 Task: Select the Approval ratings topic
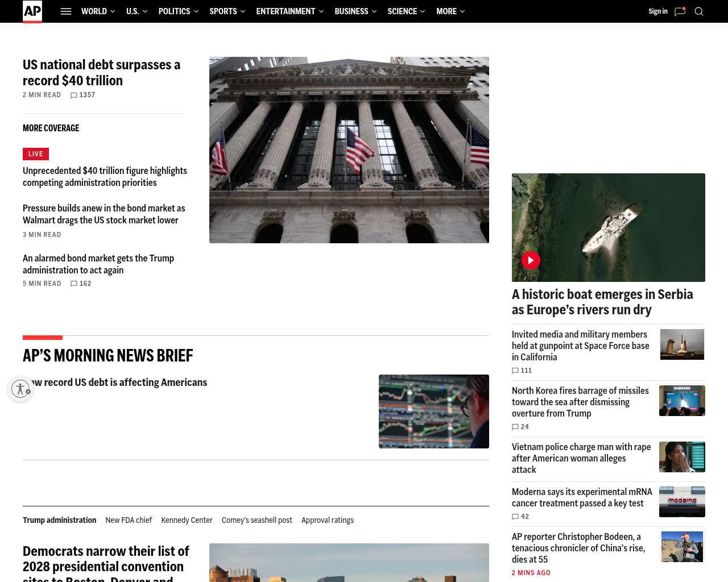click(x=328, y=520)
